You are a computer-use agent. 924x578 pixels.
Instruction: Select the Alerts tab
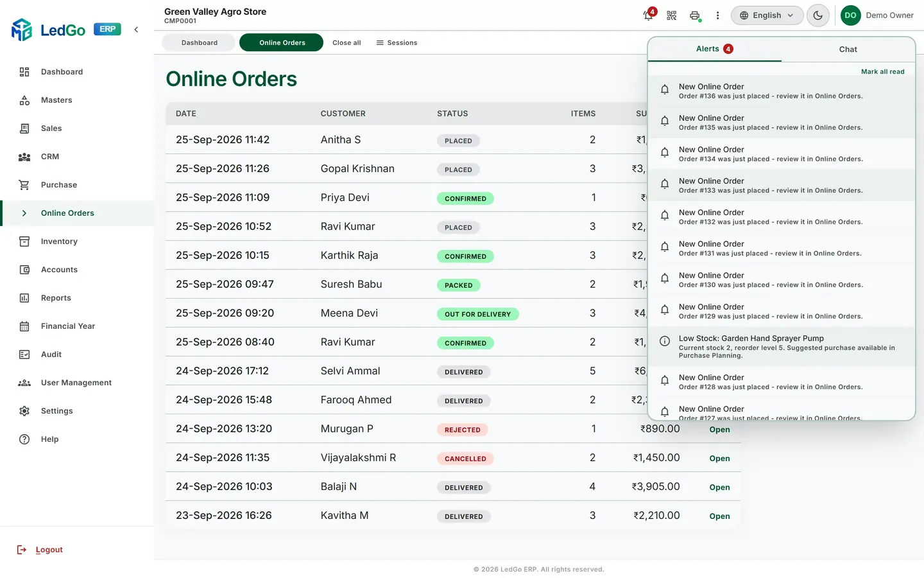click(714, 49)
